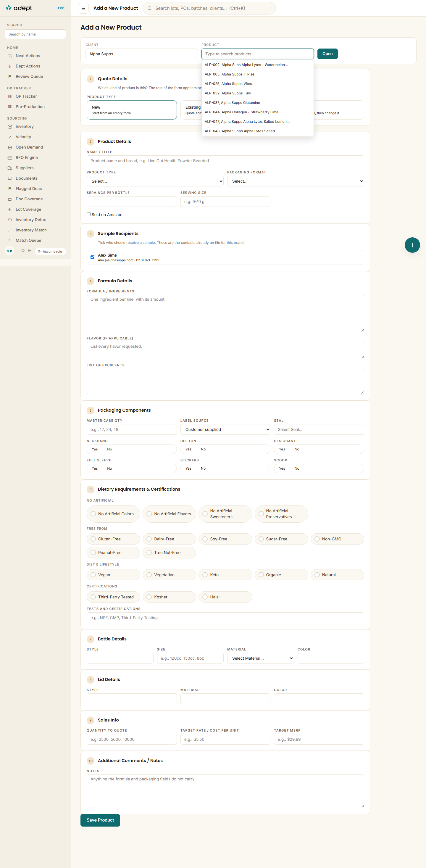Select Yes for Stickers
The width and height of the screenshot is (426, 868).
[188, 468]
